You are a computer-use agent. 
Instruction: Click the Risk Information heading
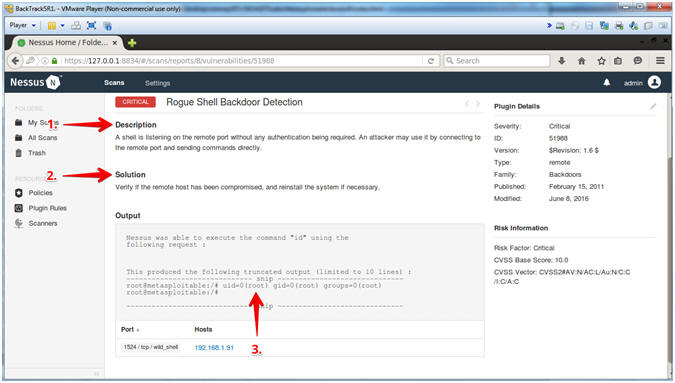tap(521, 228)
